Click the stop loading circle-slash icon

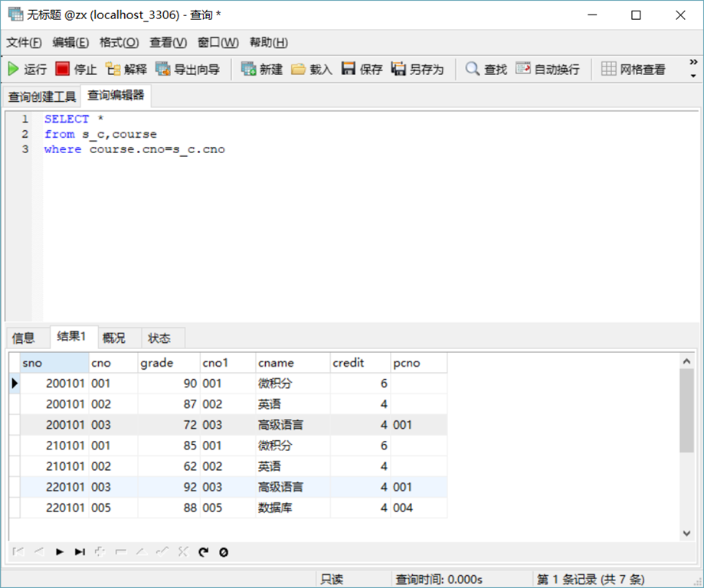point(224,552)
